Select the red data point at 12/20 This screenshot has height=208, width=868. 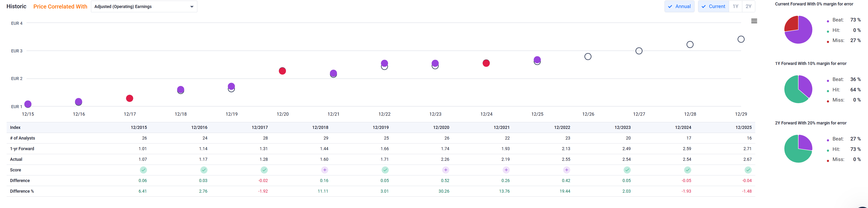282,71
